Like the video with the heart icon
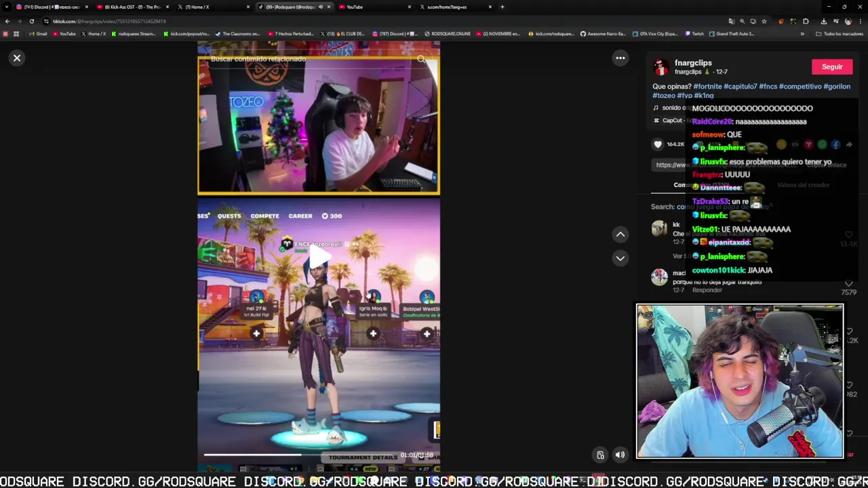Viewport: 868px width, 488px height. [658, 144]
